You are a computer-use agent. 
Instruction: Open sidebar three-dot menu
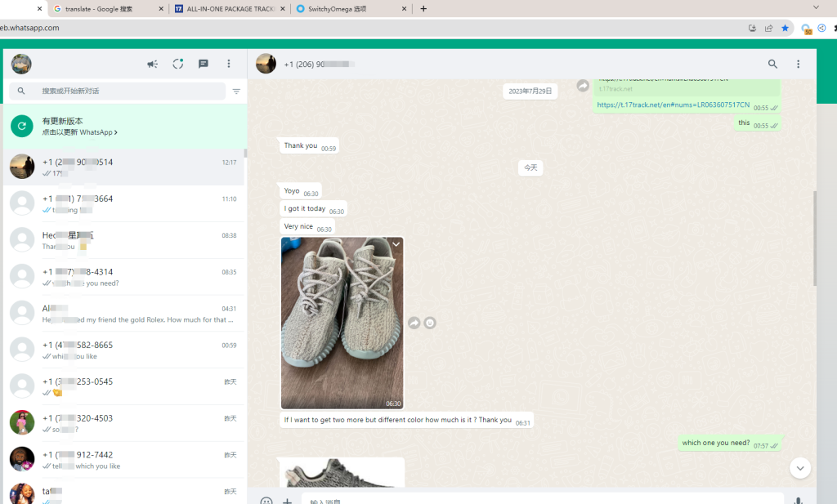click(x=229, y=64)
